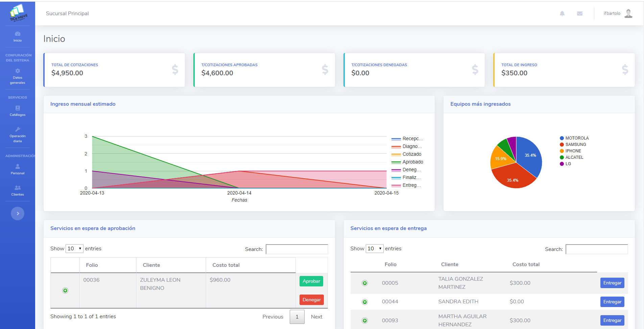
Task: Click Entregar for folio 00044
Action: click(612, 302)
